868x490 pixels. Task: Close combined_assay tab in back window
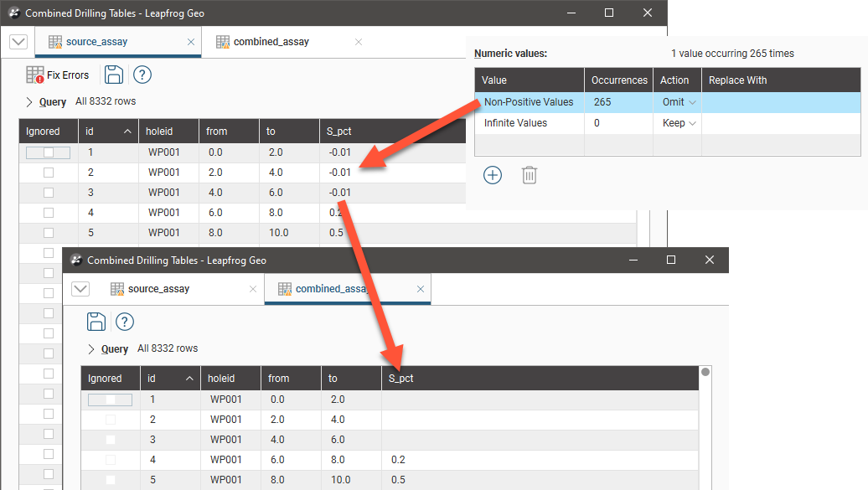(x=359, y=42)
